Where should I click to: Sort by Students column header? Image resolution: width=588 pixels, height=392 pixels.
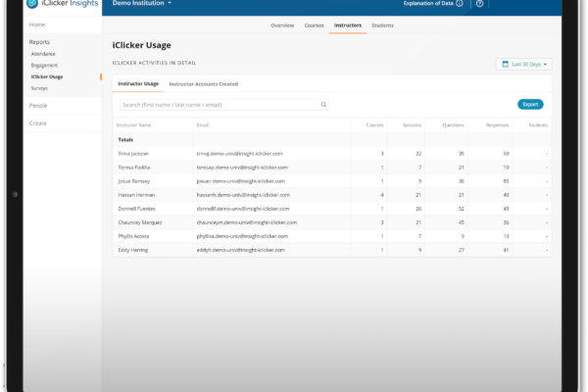coord(538,125)
